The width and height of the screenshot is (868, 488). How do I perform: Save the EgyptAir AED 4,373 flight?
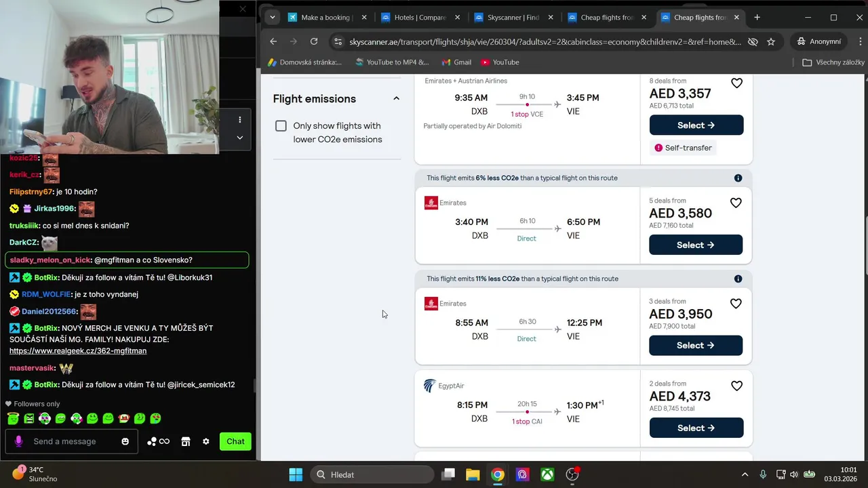coord(736,386)
